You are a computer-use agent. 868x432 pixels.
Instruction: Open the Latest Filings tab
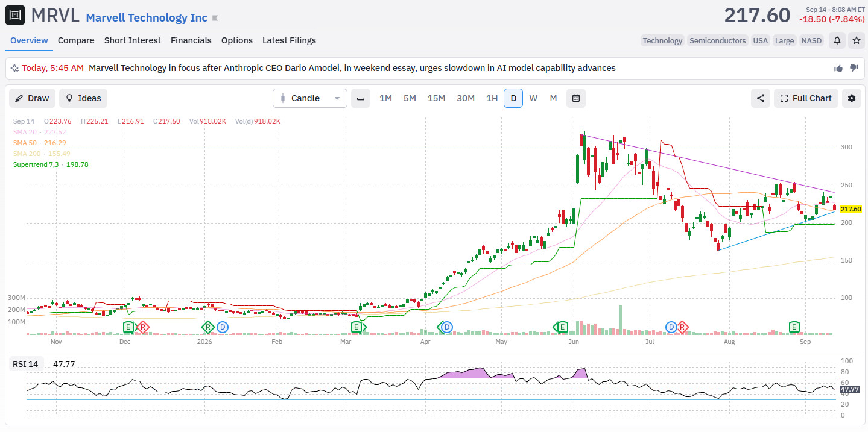pos(289,40)
